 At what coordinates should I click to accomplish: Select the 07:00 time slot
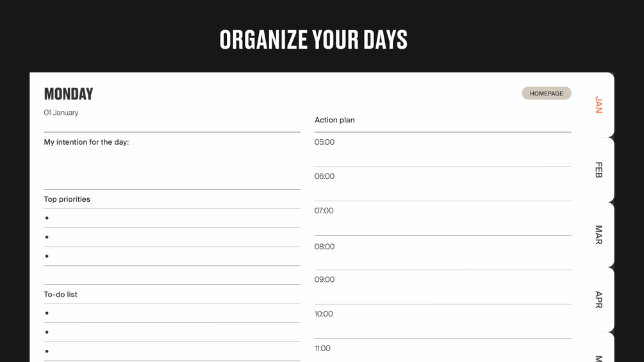(x=442, y=218)
